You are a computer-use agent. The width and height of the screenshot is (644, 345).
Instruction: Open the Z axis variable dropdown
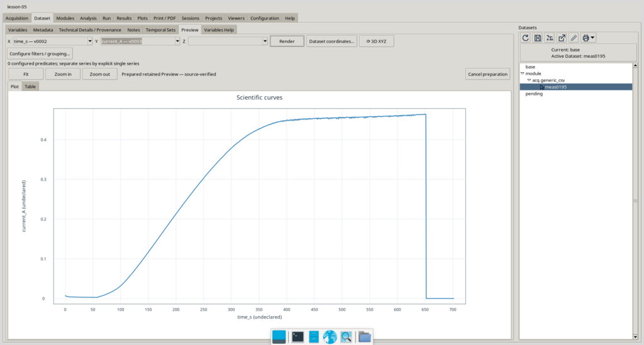[x=265, y=41]
